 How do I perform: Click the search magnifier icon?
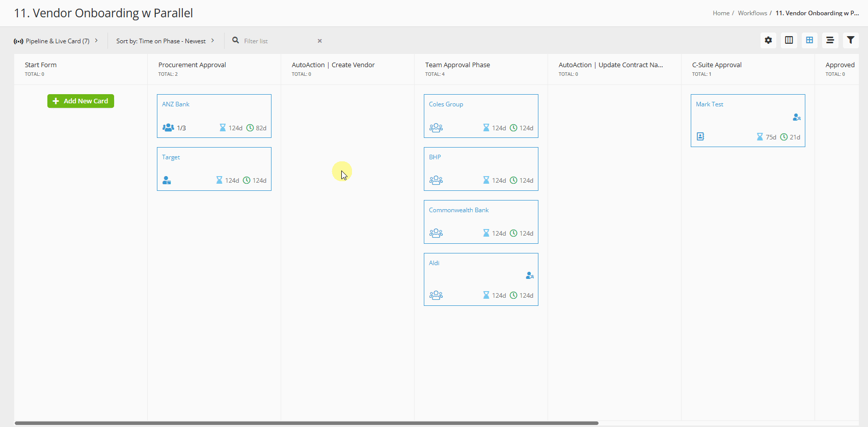pyautogui.click(x=236, y=40)
